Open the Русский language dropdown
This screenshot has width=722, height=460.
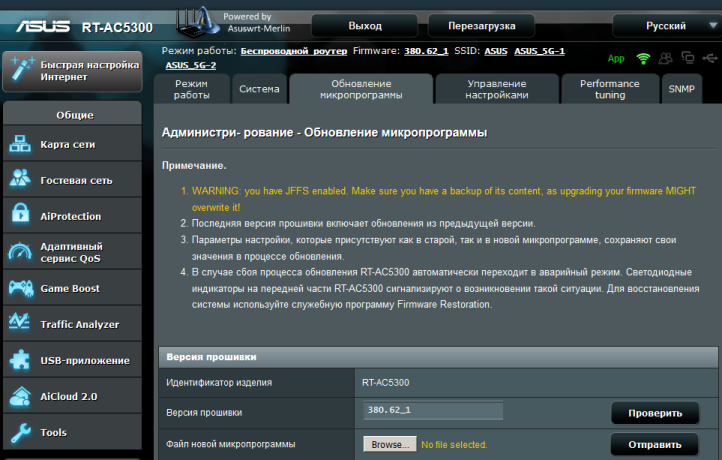click(x=666, y=26)
